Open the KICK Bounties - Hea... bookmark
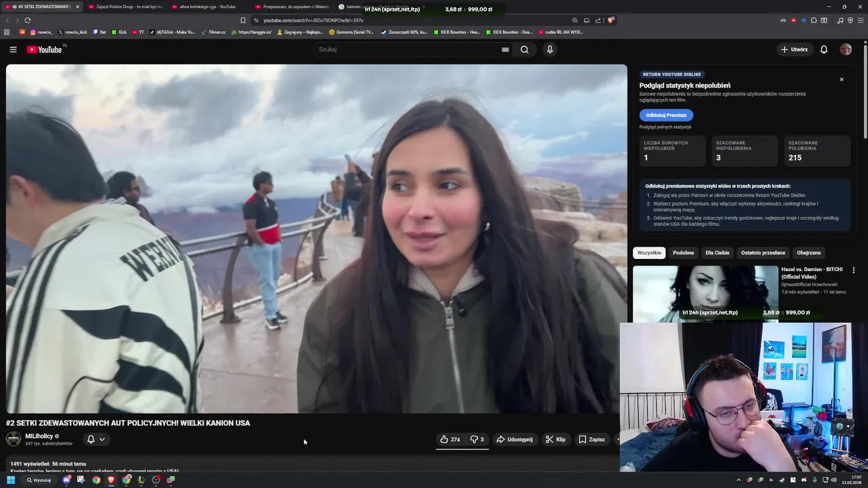 click(x=456, y=32)
